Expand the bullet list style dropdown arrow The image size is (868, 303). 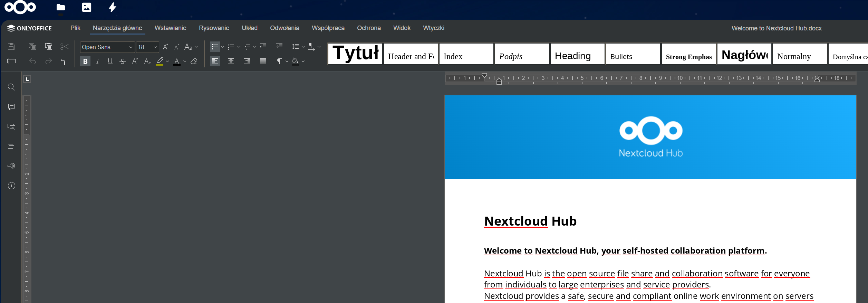(223, 47)
